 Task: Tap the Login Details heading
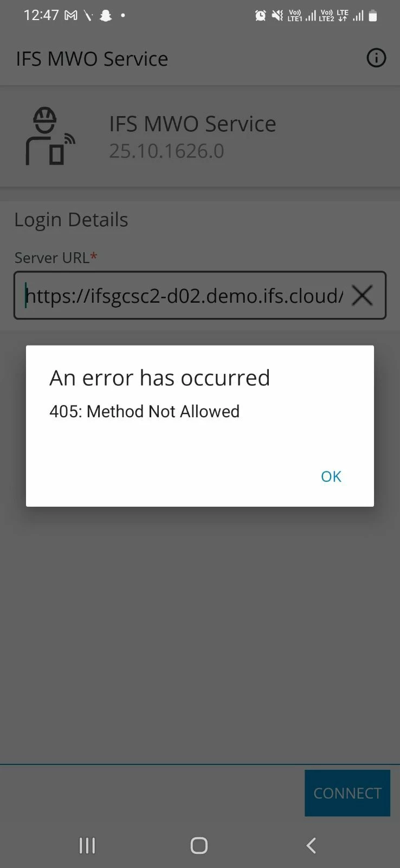tap(71, 220)
